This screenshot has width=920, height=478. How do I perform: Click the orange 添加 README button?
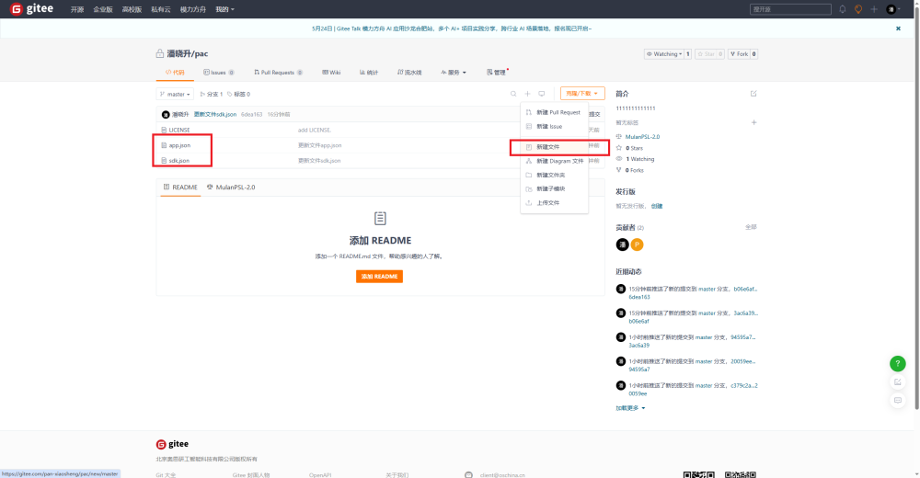[x=379, y=276]
